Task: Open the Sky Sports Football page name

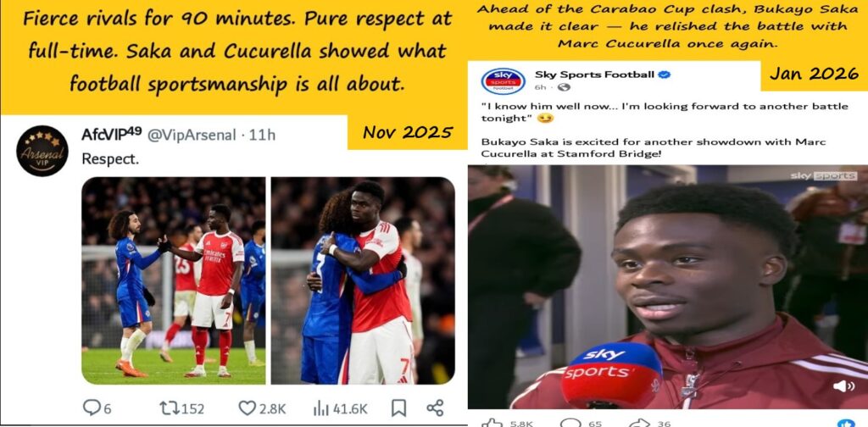Action: 594,75
